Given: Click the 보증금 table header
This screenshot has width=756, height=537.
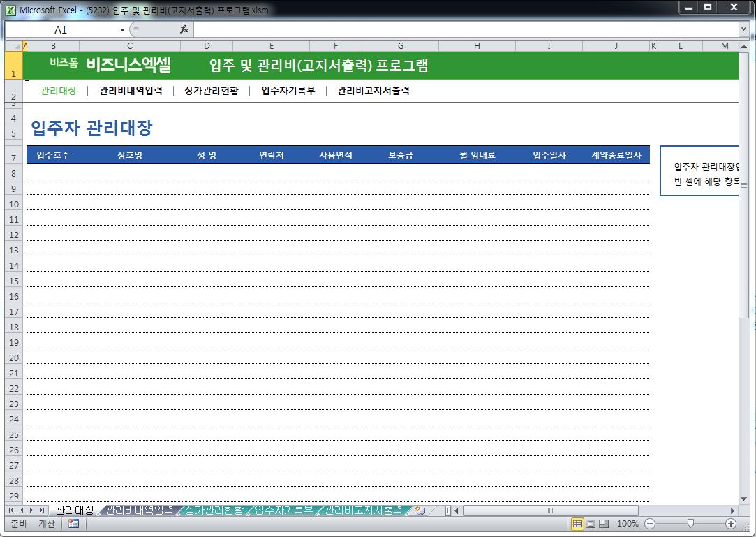Looking at the screenshot, I should pyautogui.click(x=401, y=155).
